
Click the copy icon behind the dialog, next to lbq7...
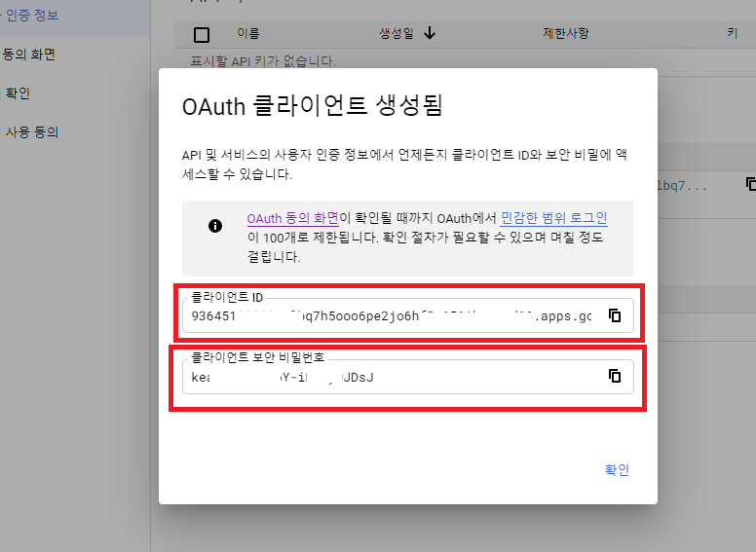(x=750, y=183)
